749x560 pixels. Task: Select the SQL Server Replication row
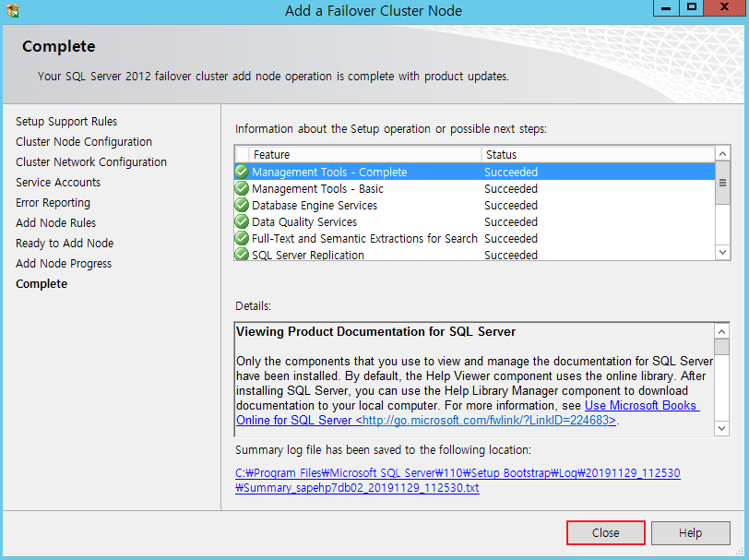tap(475, 254)
